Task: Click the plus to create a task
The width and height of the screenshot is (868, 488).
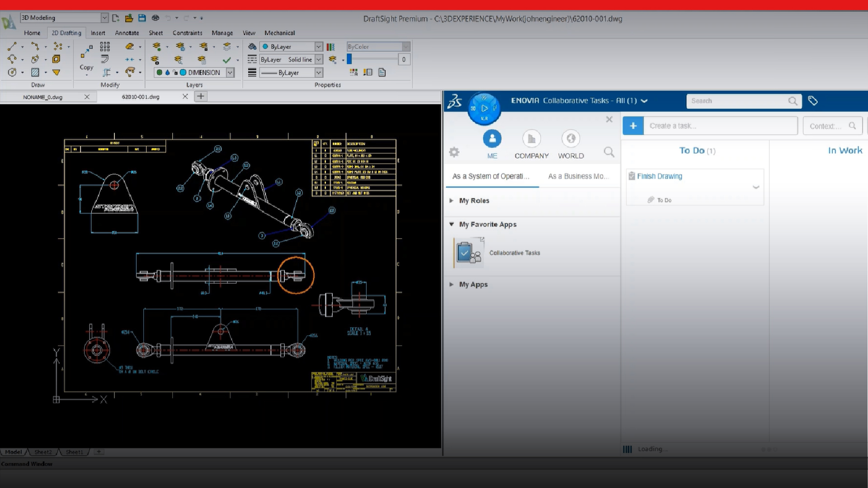Action: pos(633,126)
